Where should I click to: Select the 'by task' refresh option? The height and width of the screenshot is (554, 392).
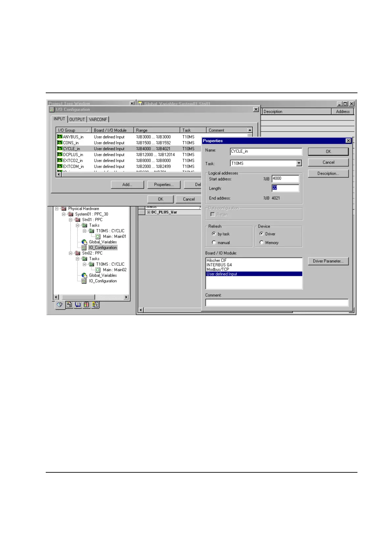(x=214, y=234)
